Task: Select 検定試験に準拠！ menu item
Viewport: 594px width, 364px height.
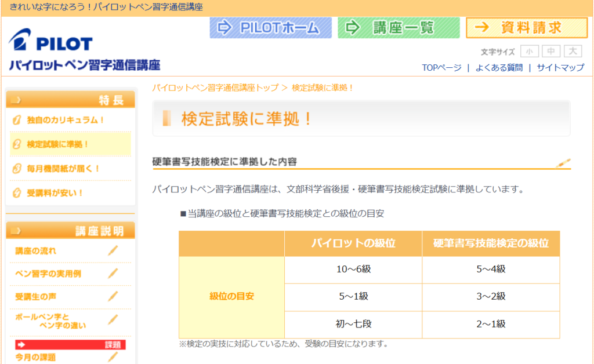Action: click(x=70, y=144)
